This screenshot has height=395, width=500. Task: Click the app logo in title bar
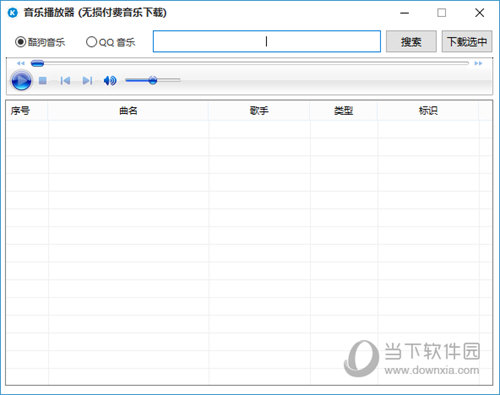tap(13, 13)
